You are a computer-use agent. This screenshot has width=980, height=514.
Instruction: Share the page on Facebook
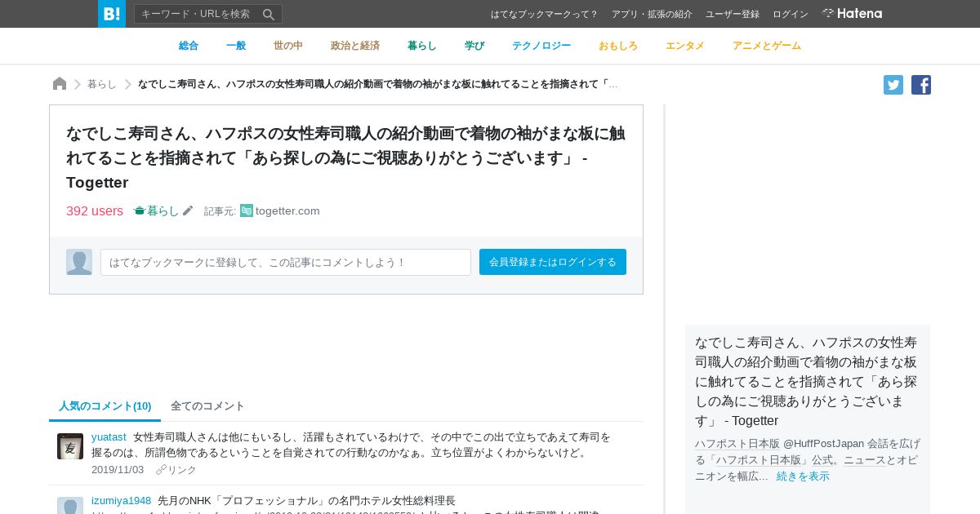click(921, 85)
